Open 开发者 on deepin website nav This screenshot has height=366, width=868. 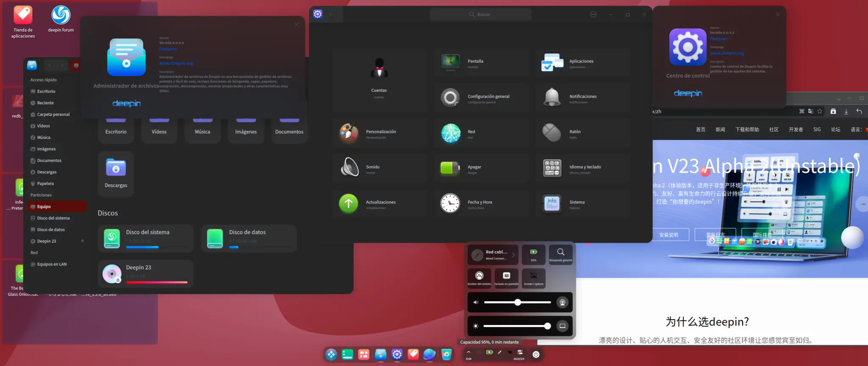pyautogui.click(x=796, y=130)
